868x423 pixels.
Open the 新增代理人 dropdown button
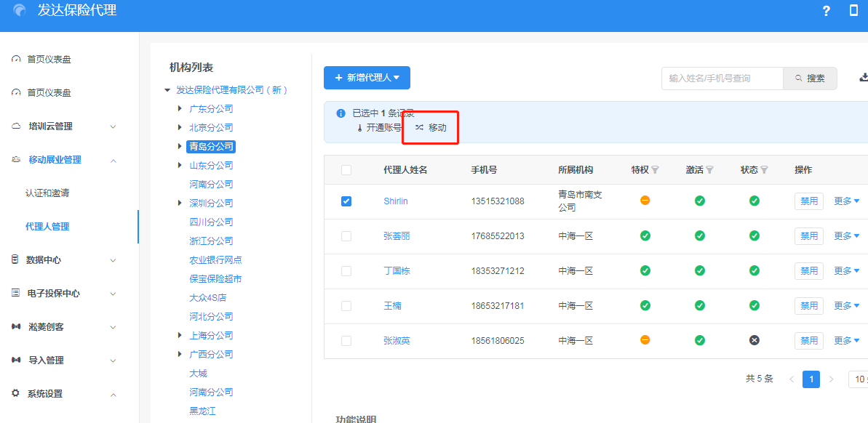coord(367,78)
